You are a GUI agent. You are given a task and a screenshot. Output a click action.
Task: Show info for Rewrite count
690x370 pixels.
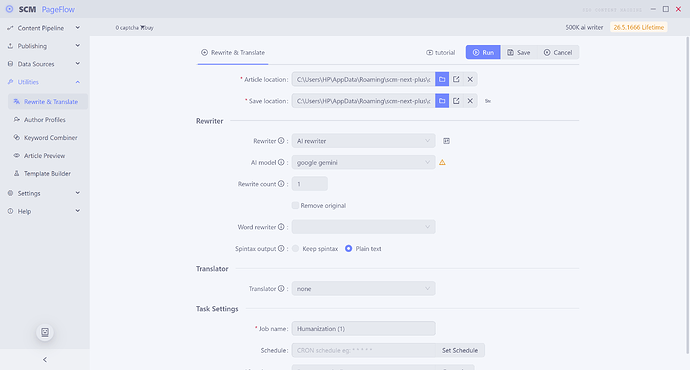pos(281,184)
